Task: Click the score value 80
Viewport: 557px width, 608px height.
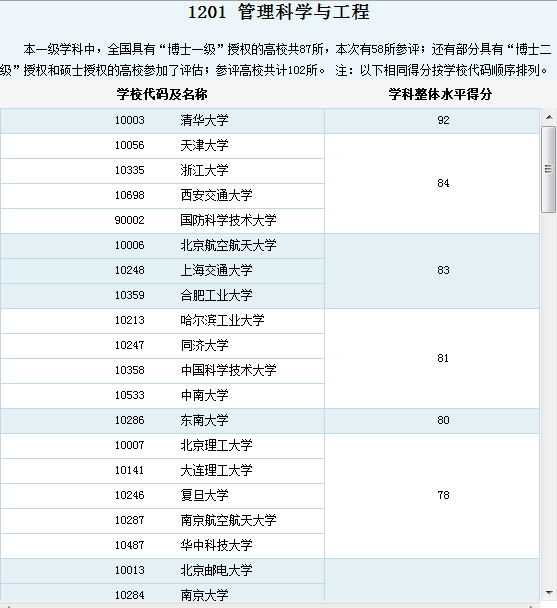Action: pyautogui.click(x=443, y=420)
